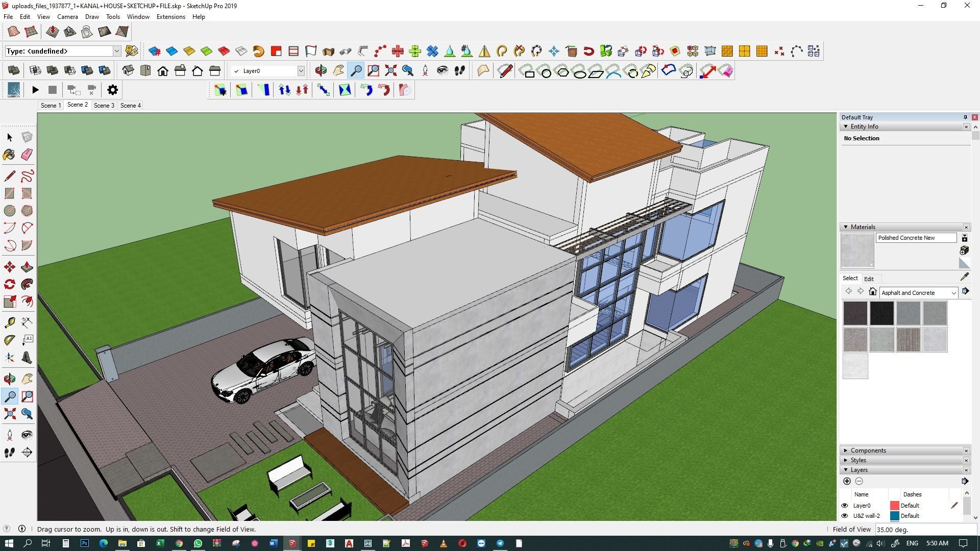Viewport: 980px width, 551px height.
Task: Select the Paint Bucket tool
Action: coord(9,155)
